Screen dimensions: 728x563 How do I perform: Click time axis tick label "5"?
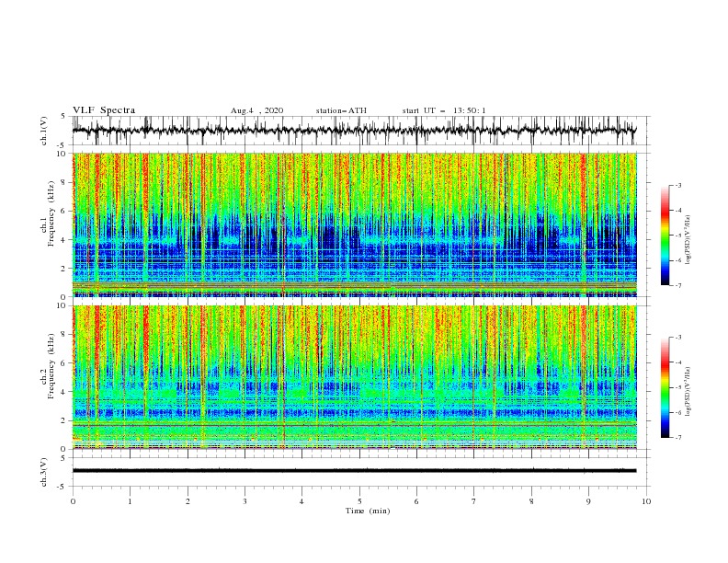(359, 501)
